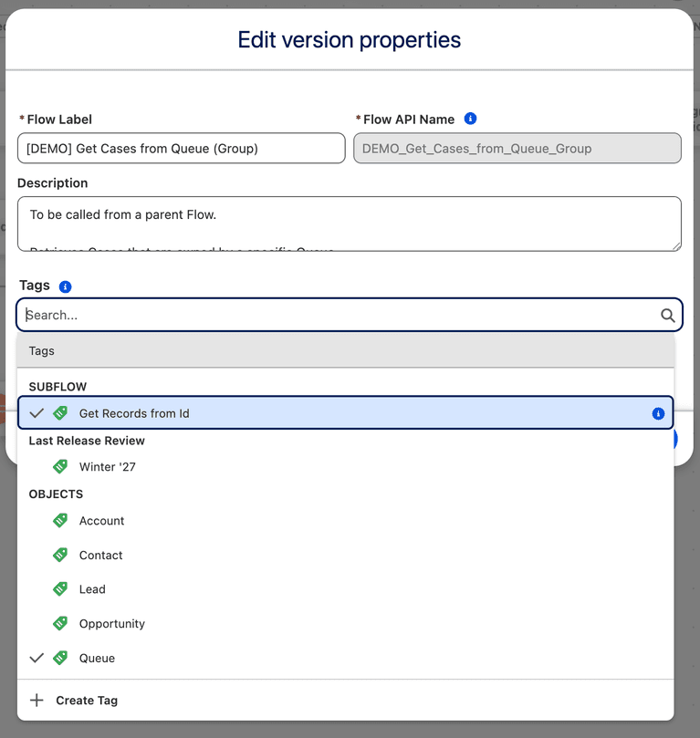The width and height of the screenshot is (700, 738).
Task: Click the info icon next to Tags
Action: pyautogui.click(x=65, y=286)
